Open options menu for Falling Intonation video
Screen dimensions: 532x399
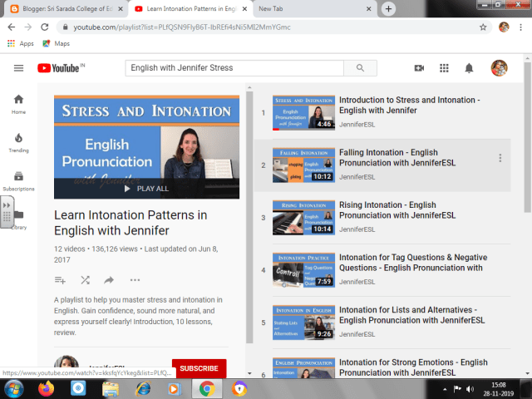[500, 158]
